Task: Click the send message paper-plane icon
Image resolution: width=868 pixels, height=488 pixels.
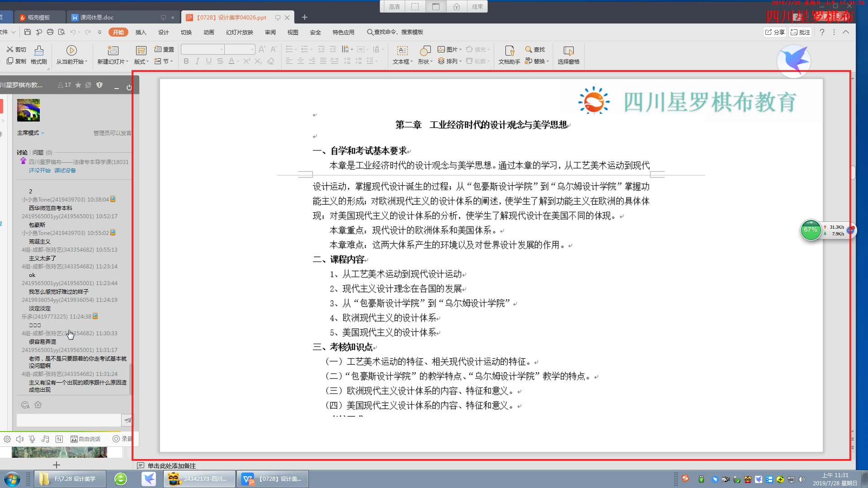Action: click(128, 421)
